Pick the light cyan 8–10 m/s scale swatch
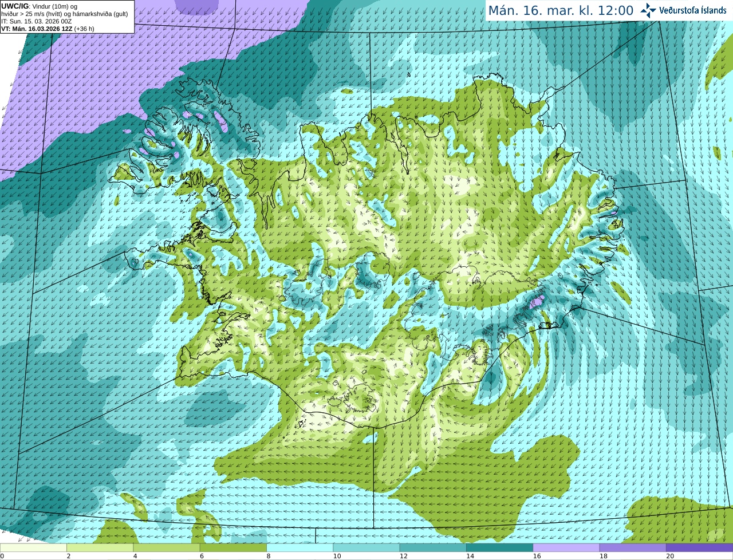 [x=299, y=548]
